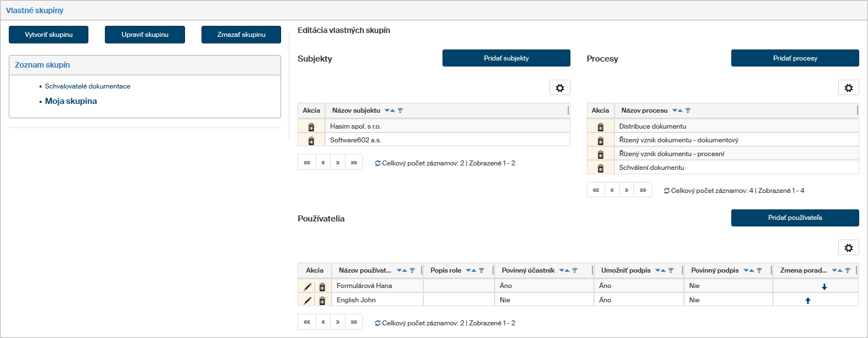Viewport: 868px width, 338px height.
Task: Select Moja skupina in the group list
Action: click(x=71, y=101)
